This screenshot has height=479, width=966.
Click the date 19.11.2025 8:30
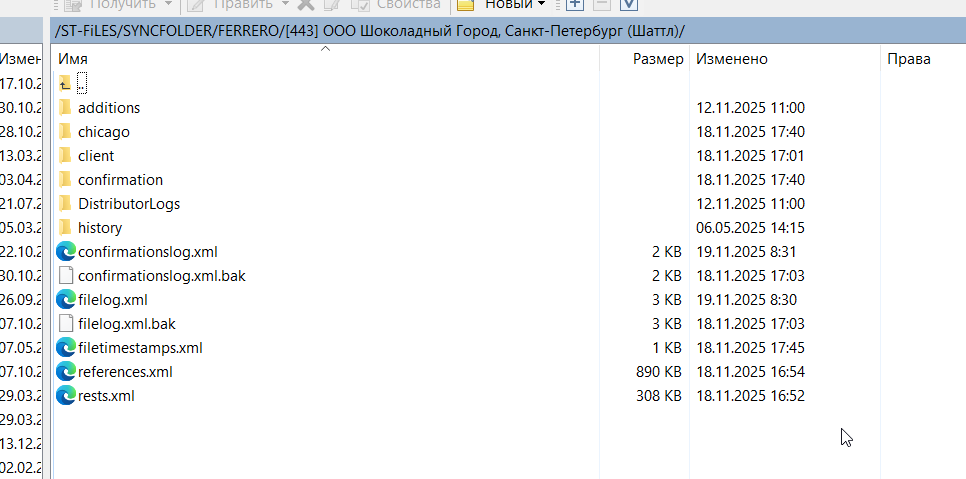click(747, 300)
